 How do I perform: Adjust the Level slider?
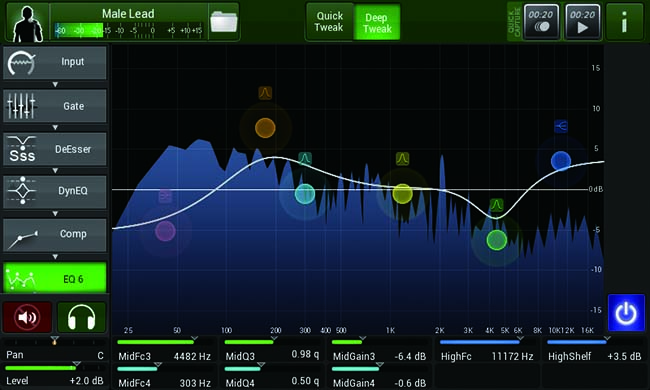click(55, 368)
